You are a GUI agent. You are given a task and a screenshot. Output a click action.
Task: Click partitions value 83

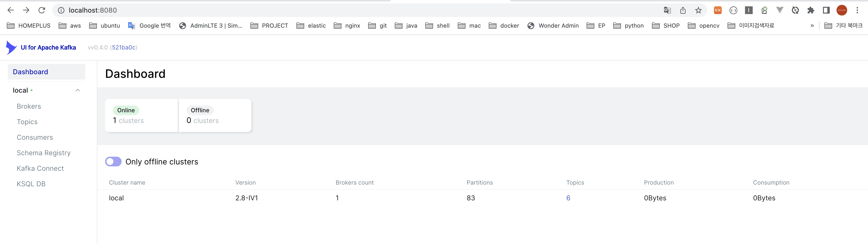tap(471, 198)
